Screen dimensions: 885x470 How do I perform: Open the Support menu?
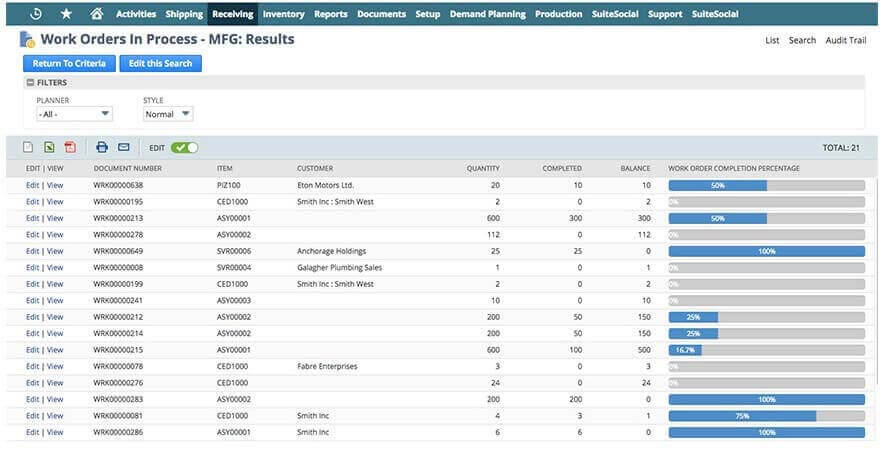pos(665,14)
